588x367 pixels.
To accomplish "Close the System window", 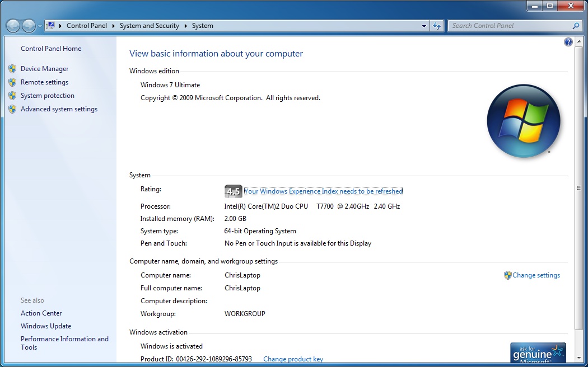I will coord(571,6).
